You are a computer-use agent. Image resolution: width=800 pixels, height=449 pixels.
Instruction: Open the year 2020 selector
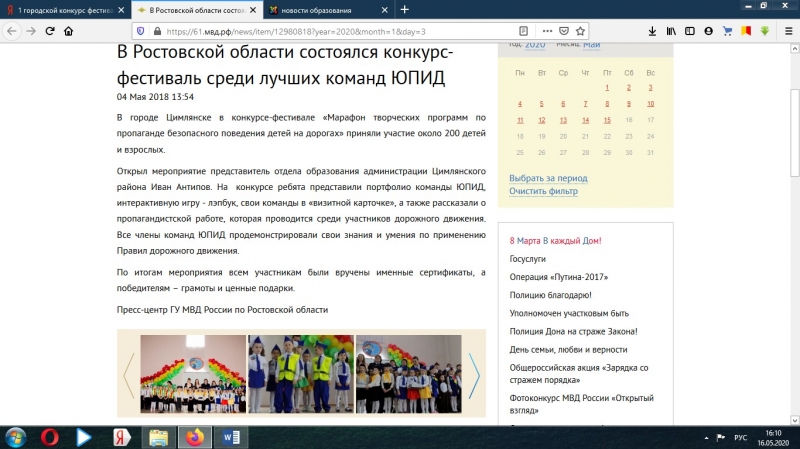pos(535,45)
